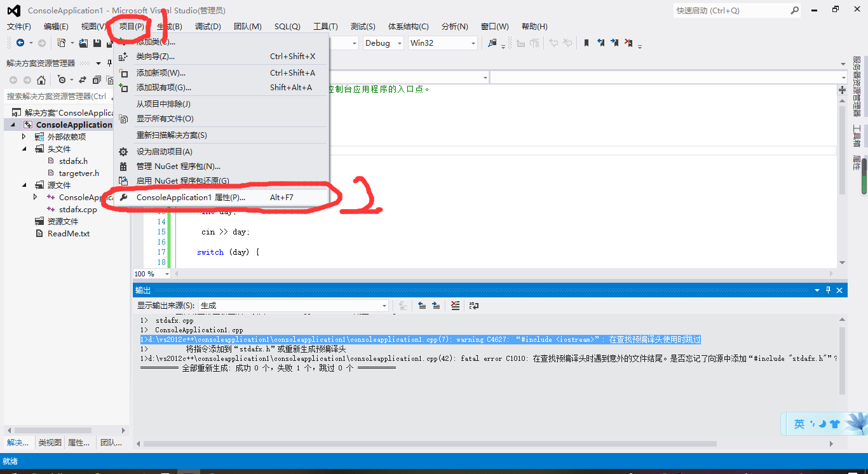The width and height of the screenshot is (868, 474).
Task: Open ConsoleApplication1 属性(P) via Alt+F7 entry
Action: click(x=191, y=197)
